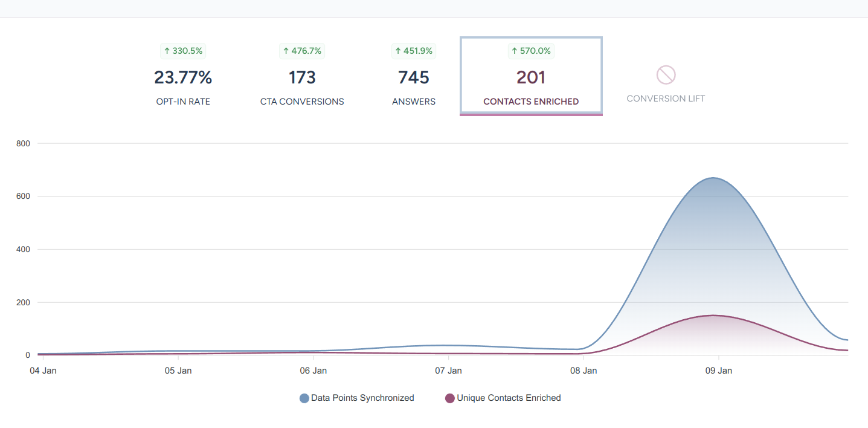Click the blue curve peak near 09 Jan

coord(713,178)
